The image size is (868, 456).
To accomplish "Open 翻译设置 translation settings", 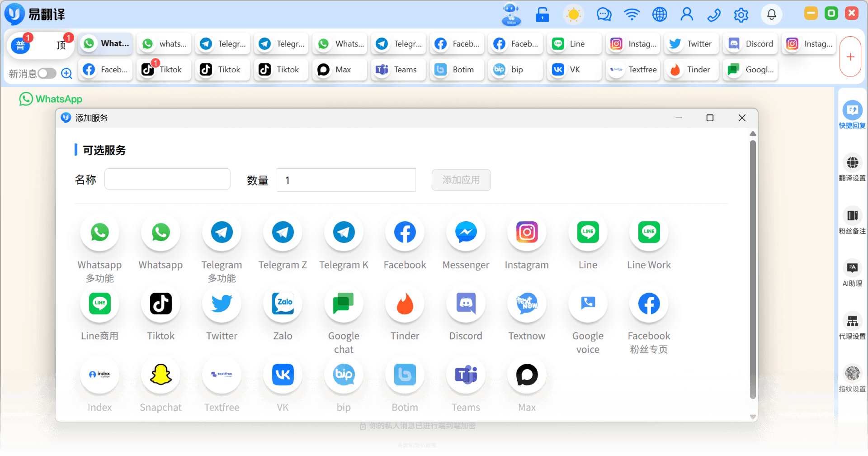I will [852, 167].
